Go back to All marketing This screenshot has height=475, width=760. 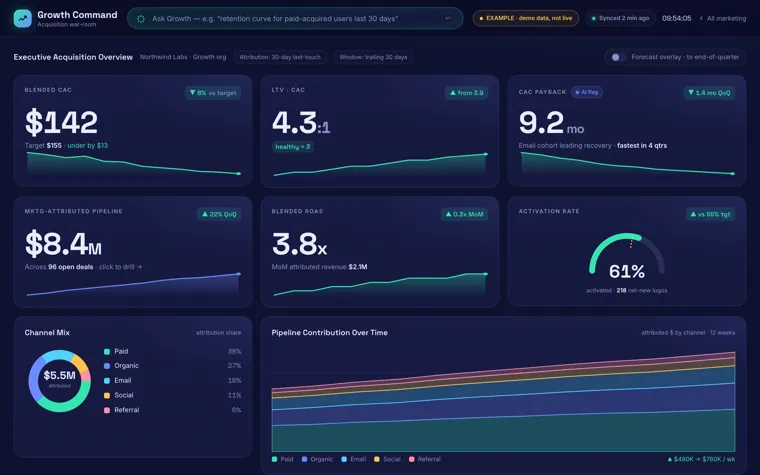722,18
